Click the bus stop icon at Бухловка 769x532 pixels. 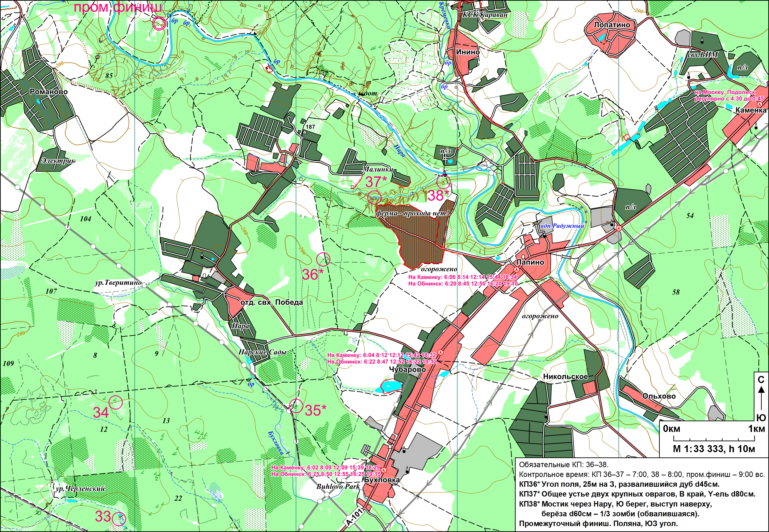click(384, 470)
